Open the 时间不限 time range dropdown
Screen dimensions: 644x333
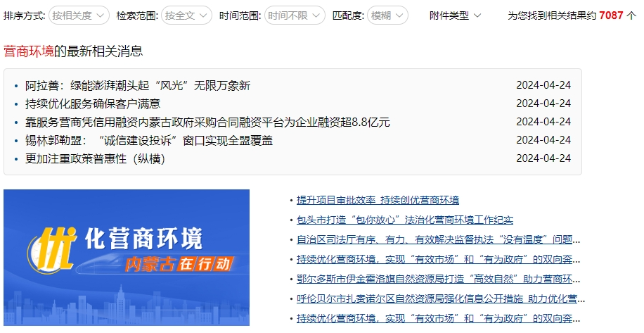pos(295,15)
